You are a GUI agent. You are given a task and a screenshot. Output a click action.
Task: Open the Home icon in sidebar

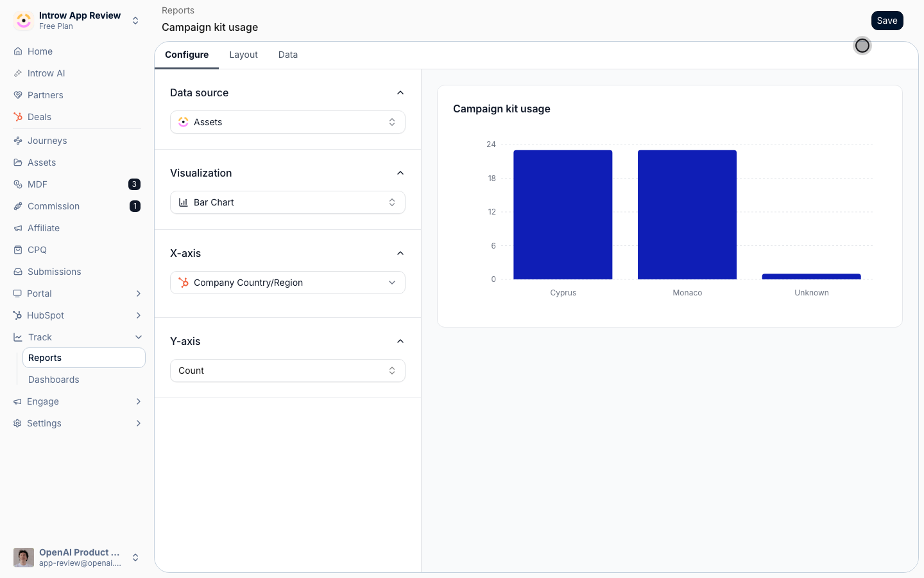(18, 51)
